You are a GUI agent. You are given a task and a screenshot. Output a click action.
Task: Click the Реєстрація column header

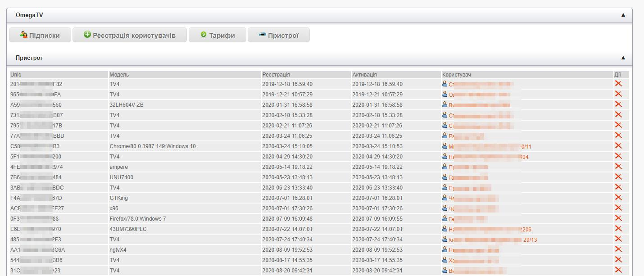[276, 74]
